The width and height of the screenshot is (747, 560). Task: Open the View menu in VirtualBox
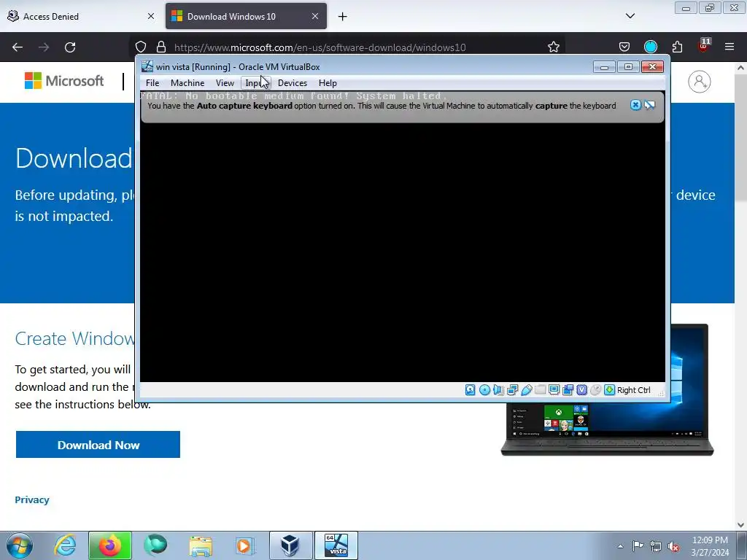(x=225, y=83)
